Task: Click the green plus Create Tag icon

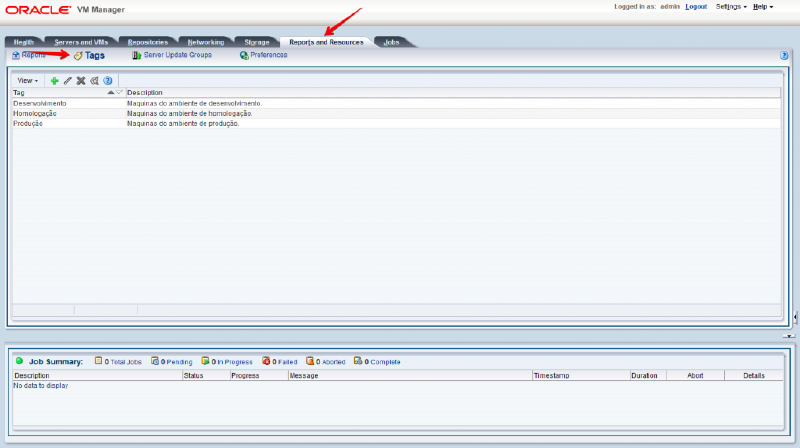Action: pos(55,80)
